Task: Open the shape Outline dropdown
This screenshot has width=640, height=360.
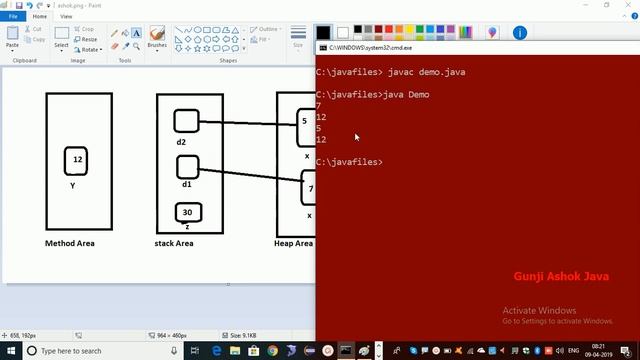Action: click(266, 29)
